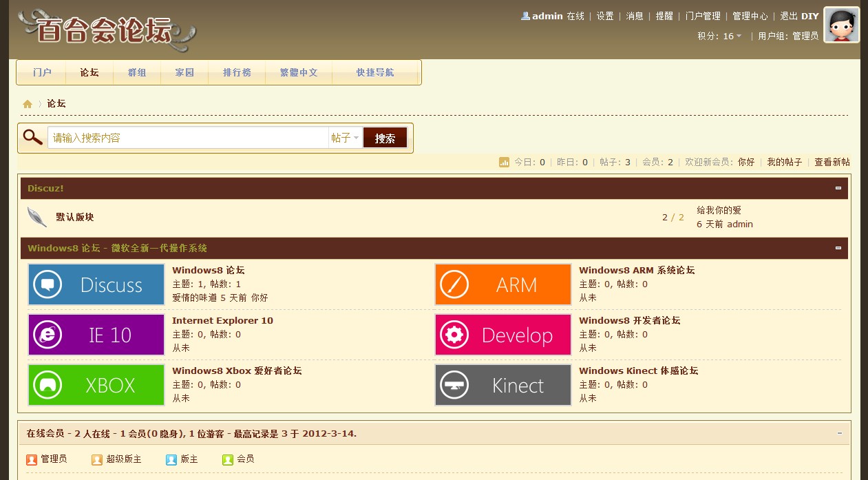Click the 超级版主 legend icon
The height and width of the screenshot is (480, 868).
tap(97, 459)
